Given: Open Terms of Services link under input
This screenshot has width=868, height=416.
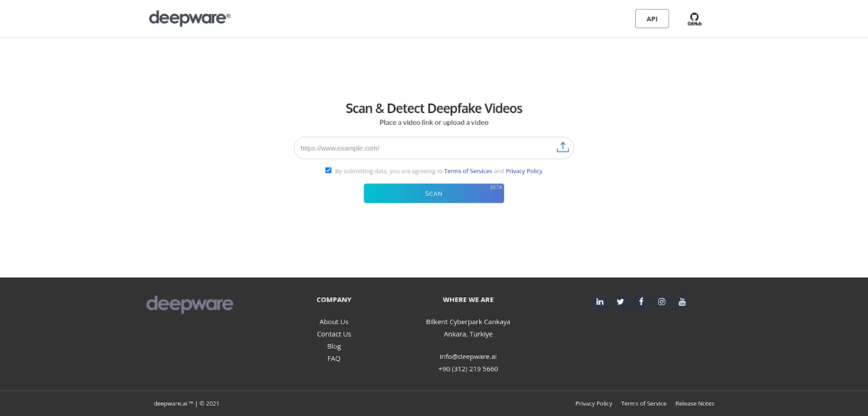Looking at the screenshot, I should coord(468,171).
